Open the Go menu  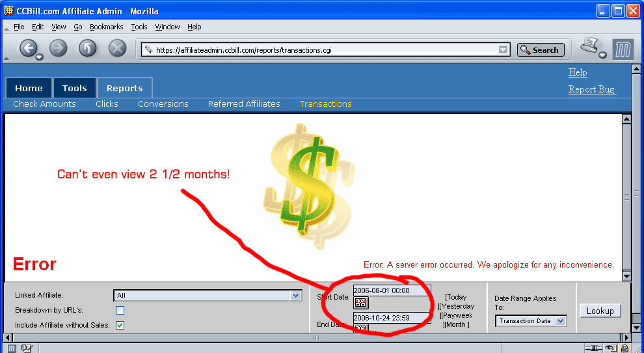[x=78, y=27]
